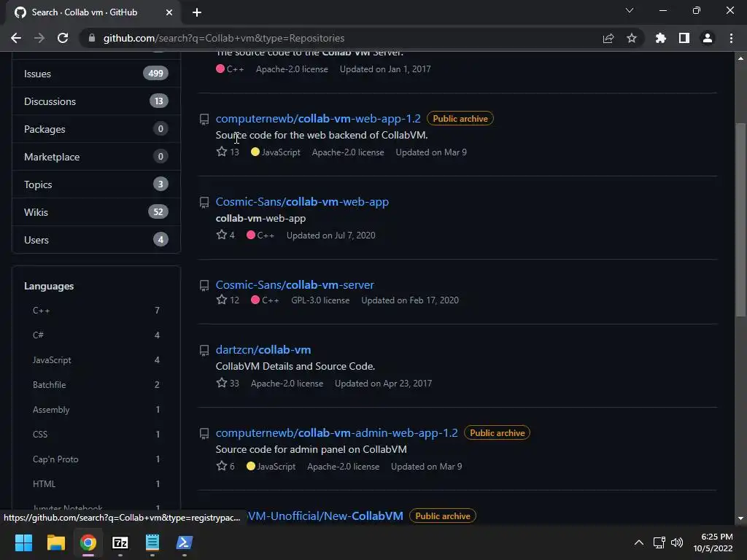Click repo icon beside Cosmic-Sans/collab-vm-web-app
The height and width of the screenshot is (560, 747).
click(204, 203)
